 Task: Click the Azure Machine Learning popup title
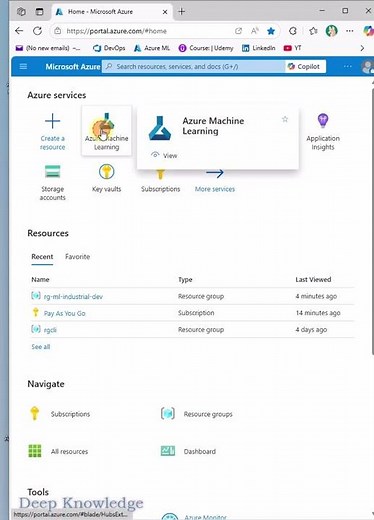[x=213, y=126]
